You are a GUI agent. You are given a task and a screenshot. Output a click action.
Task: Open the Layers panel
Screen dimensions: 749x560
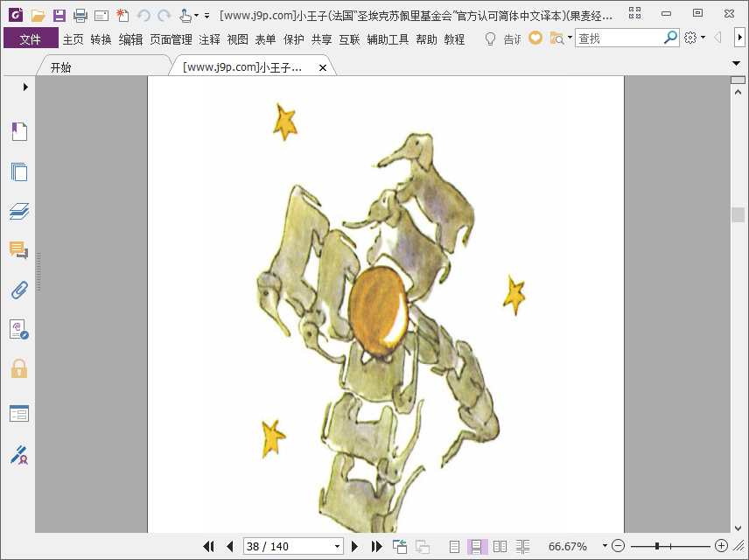(19, 211)
